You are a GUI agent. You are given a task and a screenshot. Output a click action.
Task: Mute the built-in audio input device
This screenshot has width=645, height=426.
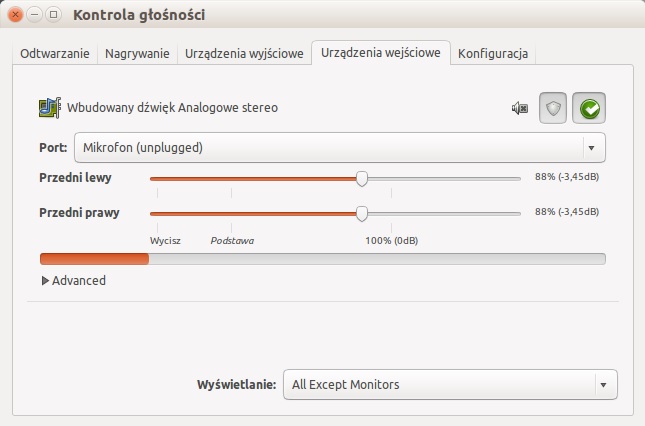520,108
